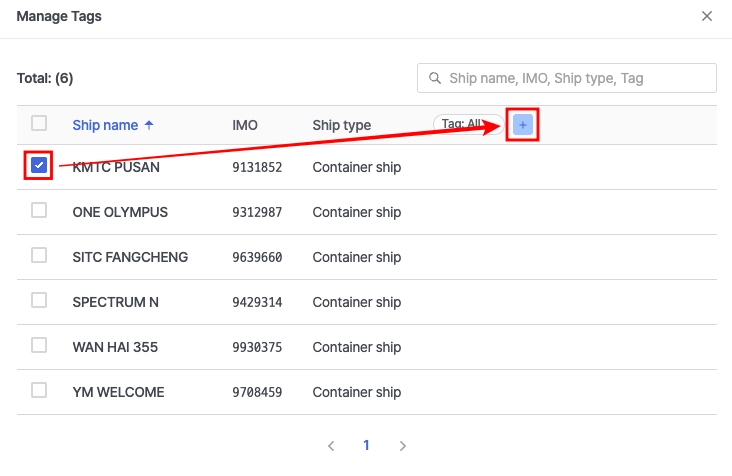The width and height of the screenshot is (732, 476).
Task: Uncheck the KMTC PUSAN checkbox
Action: coord(39,165)
